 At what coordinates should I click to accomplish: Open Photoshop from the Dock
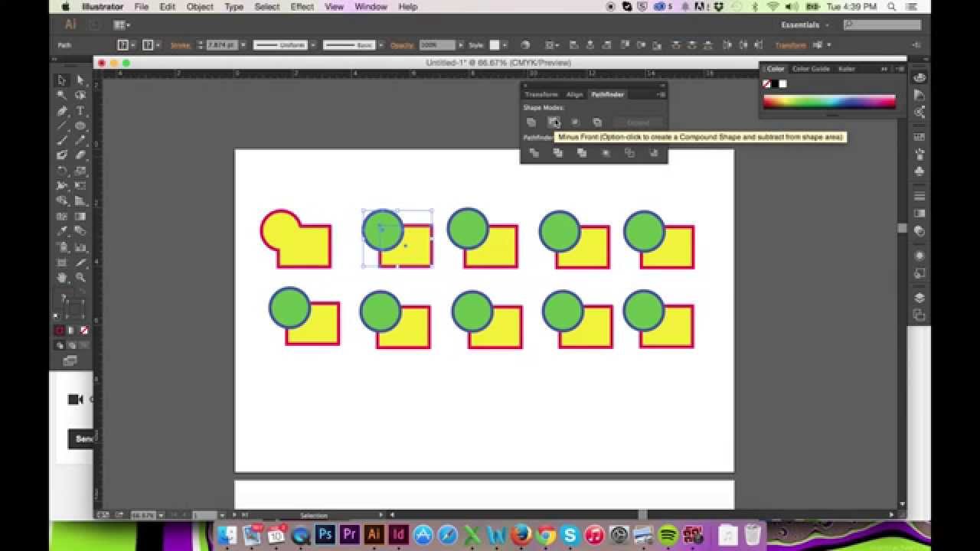[x=325, y=534]
